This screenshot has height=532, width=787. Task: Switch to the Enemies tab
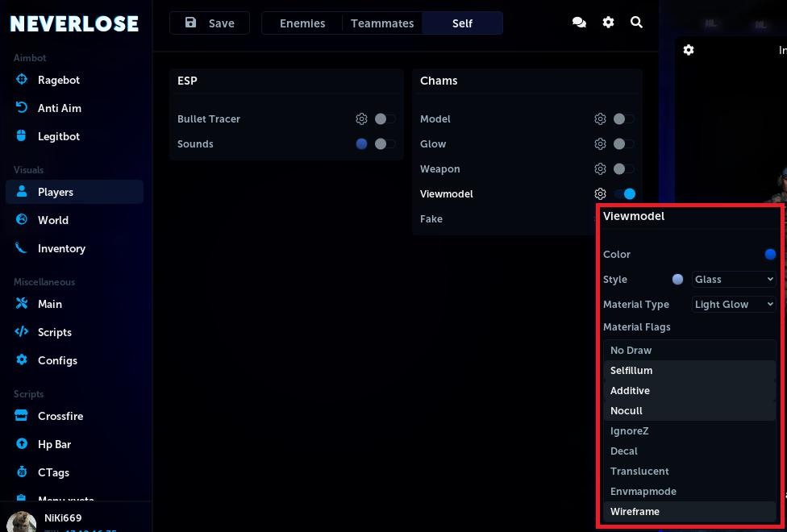click(302, 23)
